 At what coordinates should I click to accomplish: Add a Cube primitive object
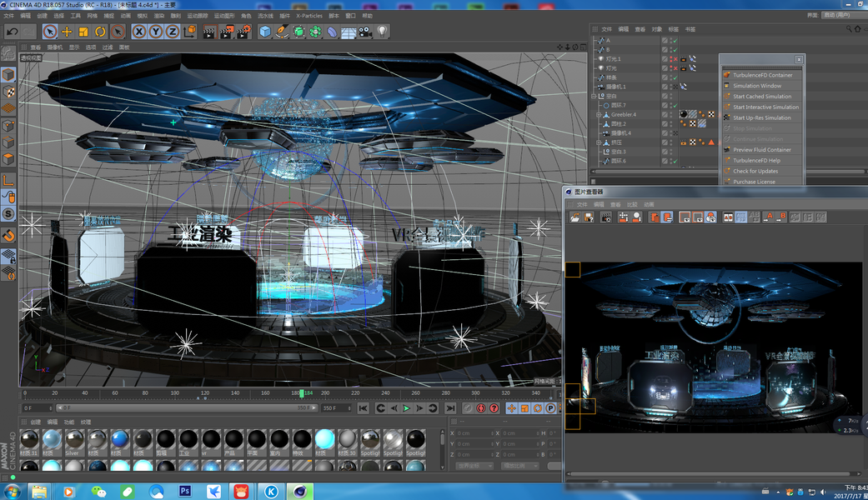click(x=264, y=32)
